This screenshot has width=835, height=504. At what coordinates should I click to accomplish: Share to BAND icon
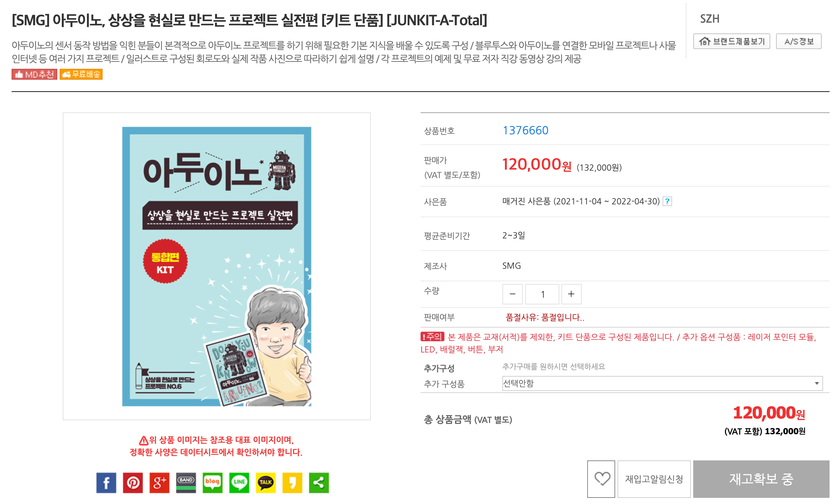[x=186, y=483]
